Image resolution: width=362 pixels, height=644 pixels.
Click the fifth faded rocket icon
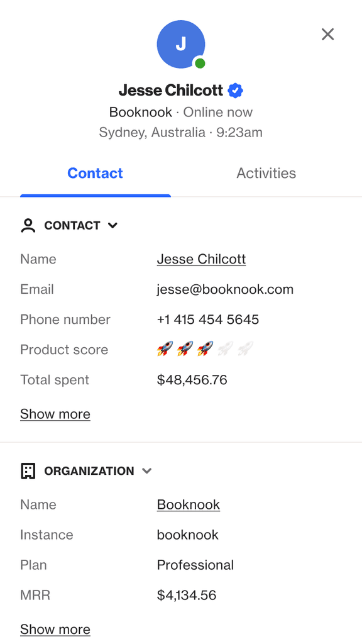pyautogui.click(x=245, y=349)
